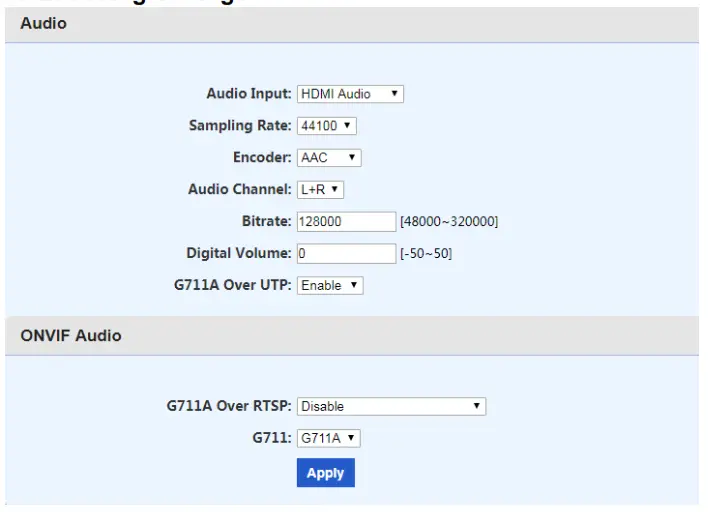Click the Audio section header
This screenshot has width=712, height=512.
(44, 23)
